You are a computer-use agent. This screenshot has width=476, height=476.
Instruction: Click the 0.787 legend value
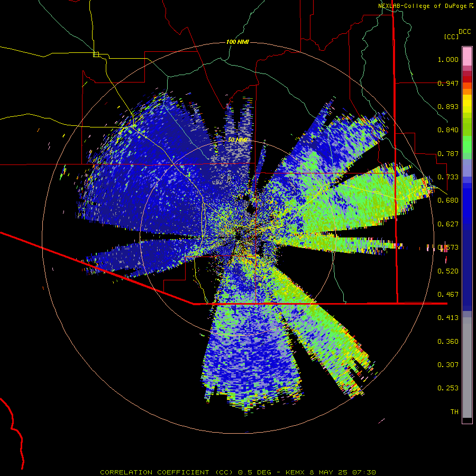(x=448, y=153)
